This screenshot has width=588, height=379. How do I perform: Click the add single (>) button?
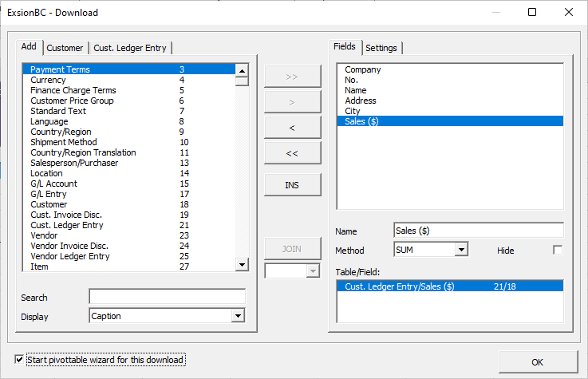click(293, 102)
